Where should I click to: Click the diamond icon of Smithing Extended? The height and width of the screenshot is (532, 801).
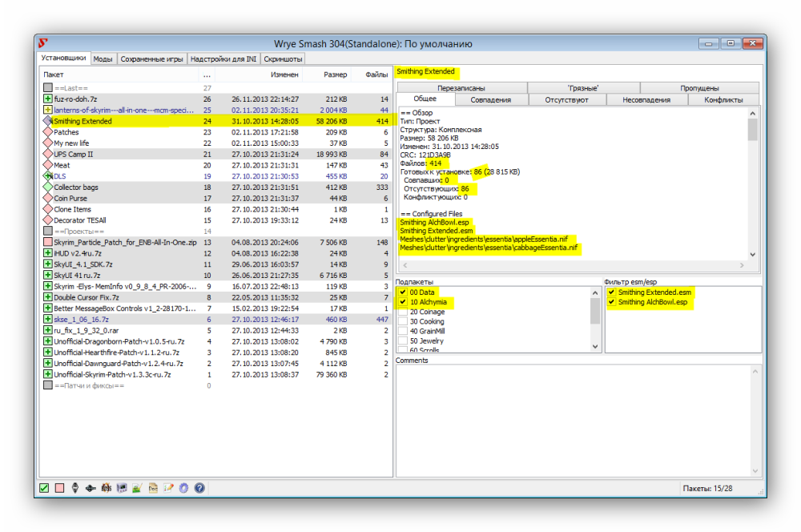point(47,121)
